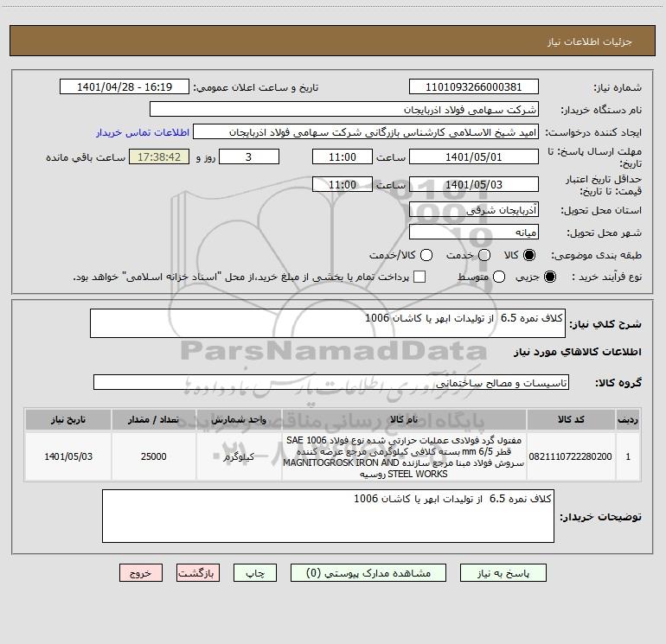Screen dimensions: 666x644
Task: Select the خدمت radio button
Action: 484,255
